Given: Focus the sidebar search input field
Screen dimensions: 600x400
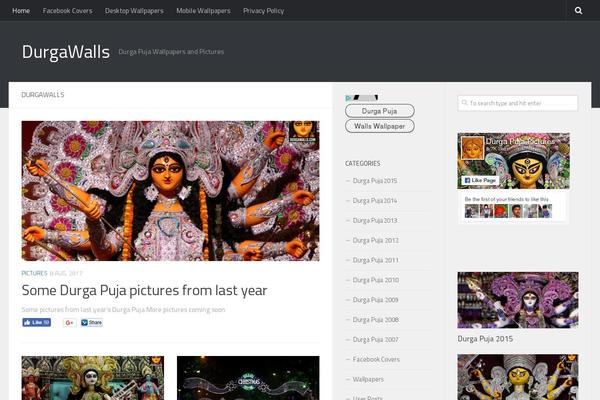Looking at the screenshot, I should point(518,103).
